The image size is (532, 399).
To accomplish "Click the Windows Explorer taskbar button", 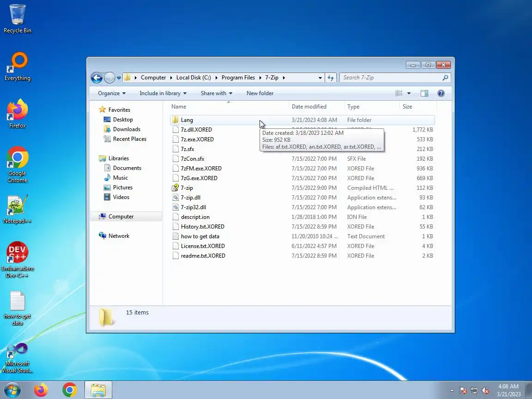I will point(98,390).
